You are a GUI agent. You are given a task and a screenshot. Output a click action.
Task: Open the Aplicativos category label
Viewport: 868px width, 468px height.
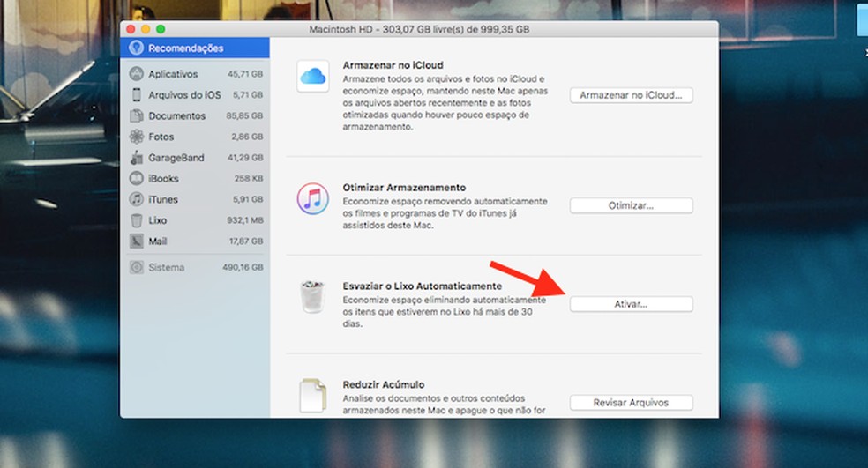click(x=173, y=74)
